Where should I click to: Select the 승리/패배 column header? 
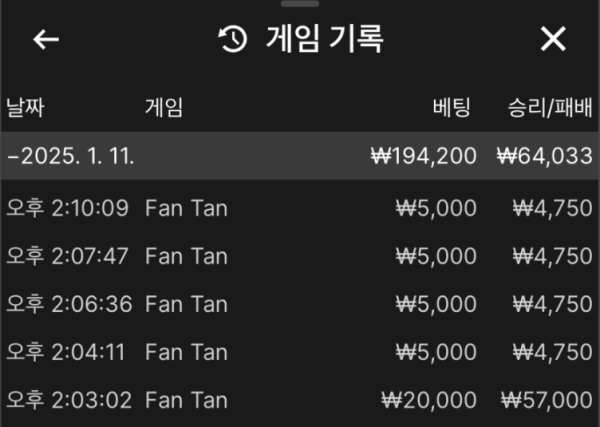550,108
